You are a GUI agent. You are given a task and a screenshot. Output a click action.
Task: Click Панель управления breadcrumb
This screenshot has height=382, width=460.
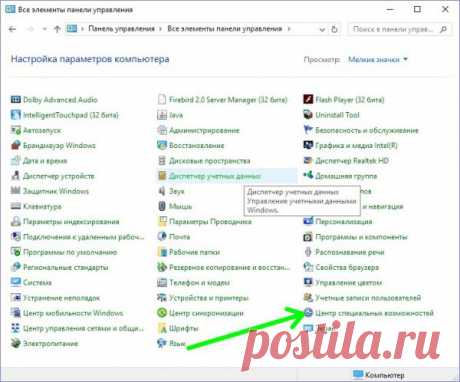tap(121, 29)
